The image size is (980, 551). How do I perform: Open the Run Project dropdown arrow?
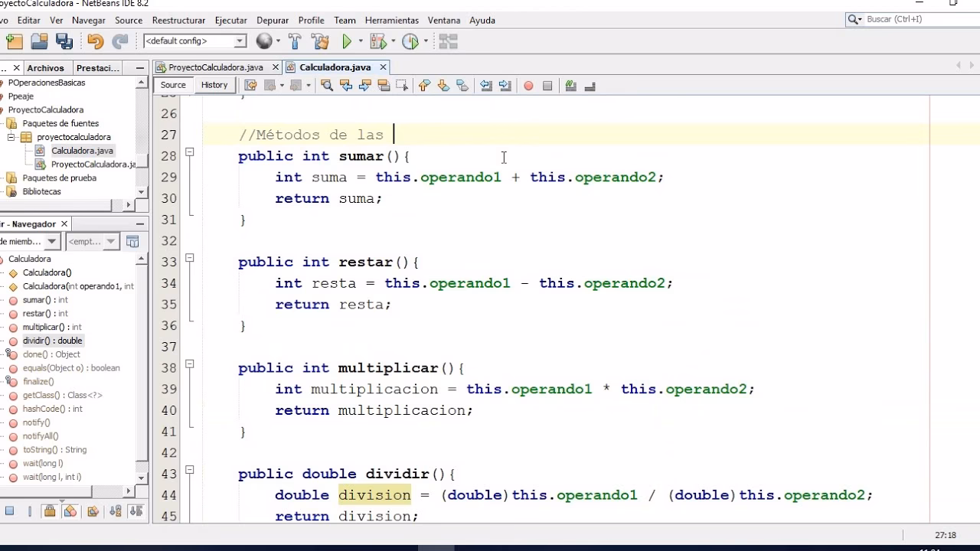tap(360, 42)
